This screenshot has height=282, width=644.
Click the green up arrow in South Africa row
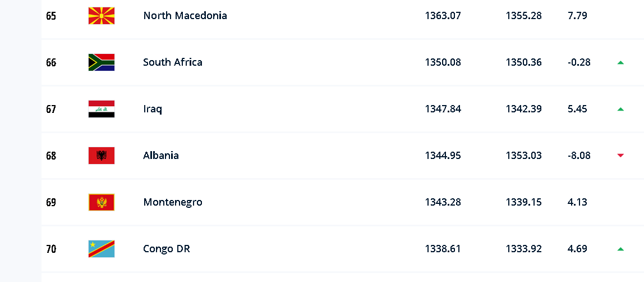pos(620,62)
